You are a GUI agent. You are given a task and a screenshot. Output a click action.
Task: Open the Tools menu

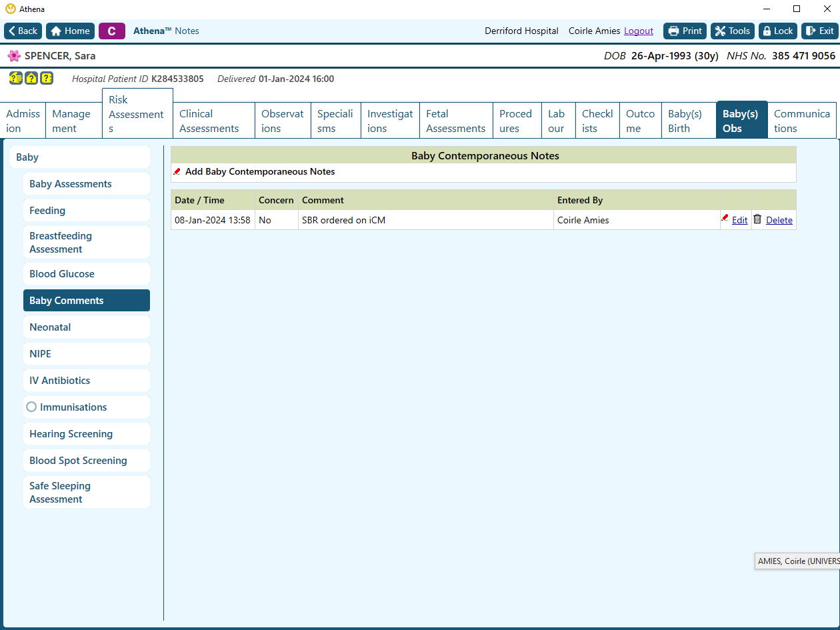[733, 31]
